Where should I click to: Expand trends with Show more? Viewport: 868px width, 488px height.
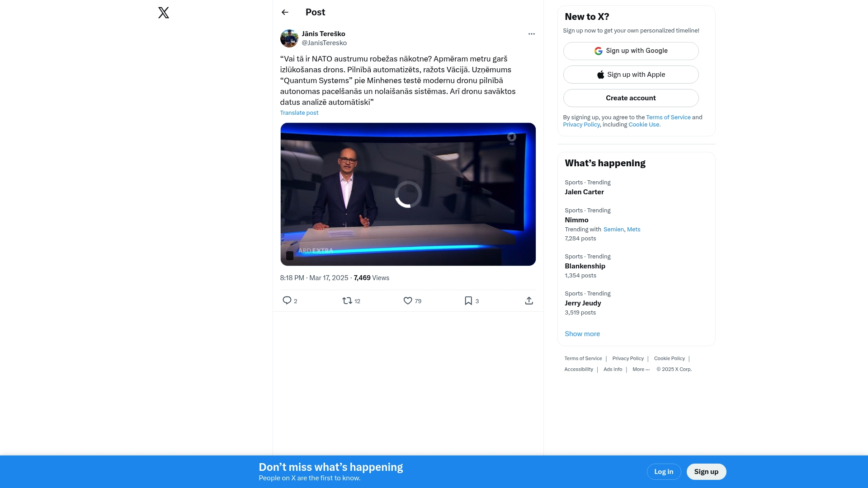582,334
